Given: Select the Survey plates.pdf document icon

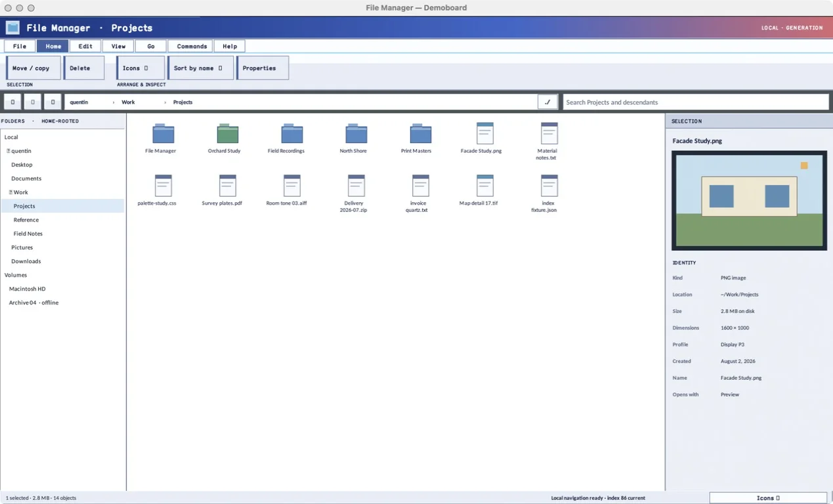Looking at the screenshot, I should [x=228, y=186].
